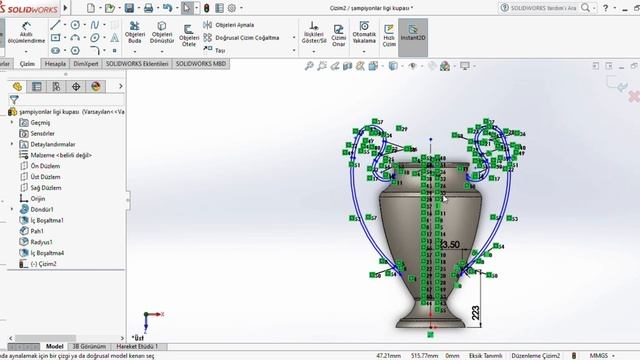This screenshot has width=640, height=360.
Task: Open the Zoom to Fit view icon
Action: tap(309, 66)
